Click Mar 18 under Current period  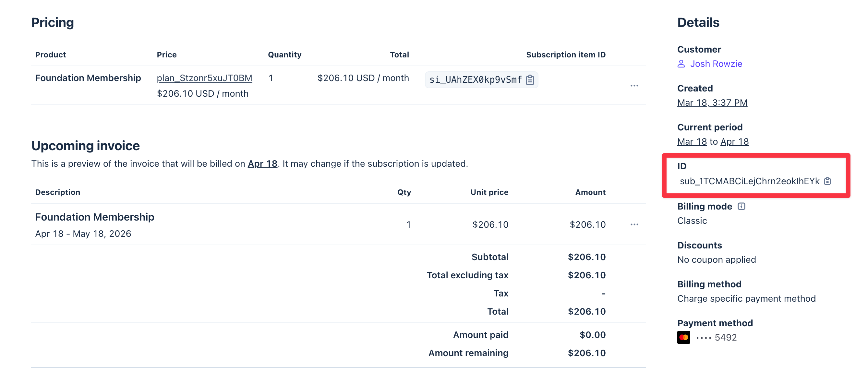click(692, 141)
